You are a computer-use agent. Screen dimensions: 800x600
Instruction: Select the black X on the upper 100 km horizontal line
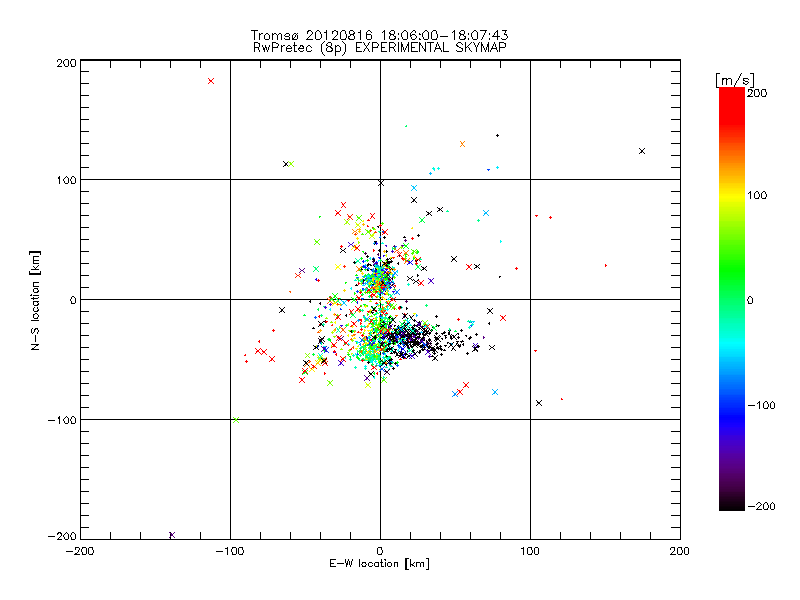tap(381, 183)
